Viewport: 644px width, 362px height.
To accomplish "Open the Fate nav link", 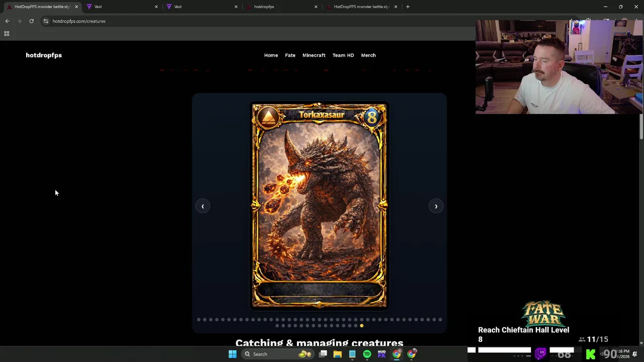I will (x=290, y=55).
